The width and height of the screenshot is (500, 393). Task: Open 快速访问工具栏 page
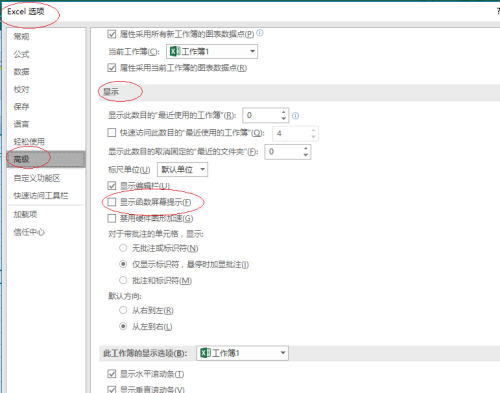[41, 196]
